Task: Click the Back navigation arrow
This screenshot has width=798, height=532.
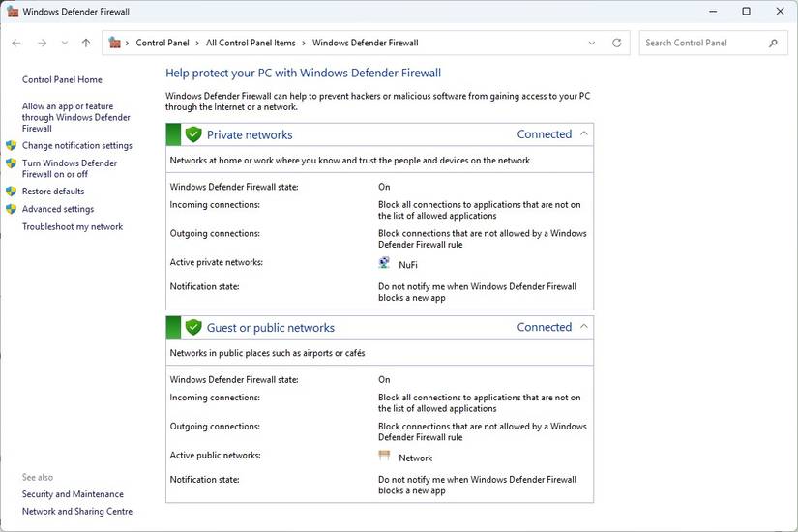Action: tap(16, 44)
